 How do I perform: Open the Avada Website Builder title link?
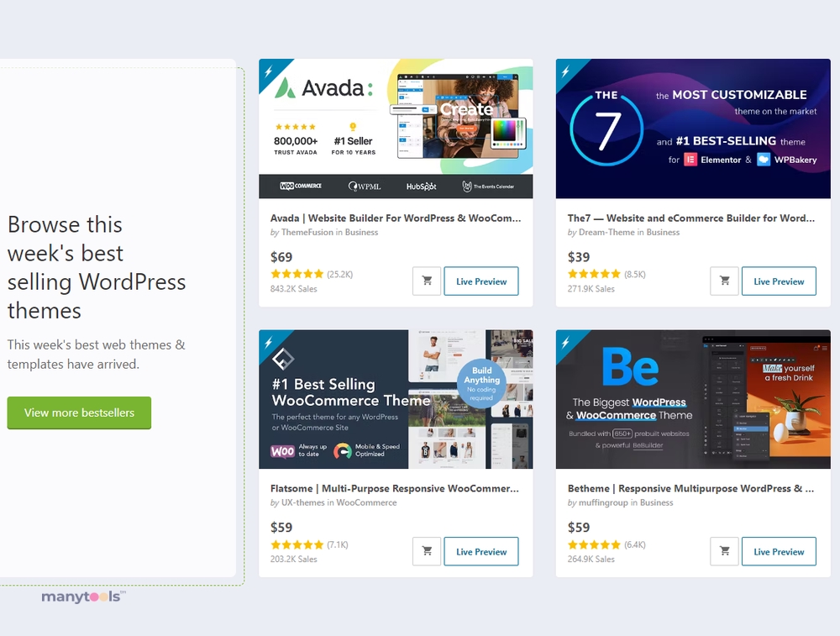pyautogui.click(x=396, y=218)
